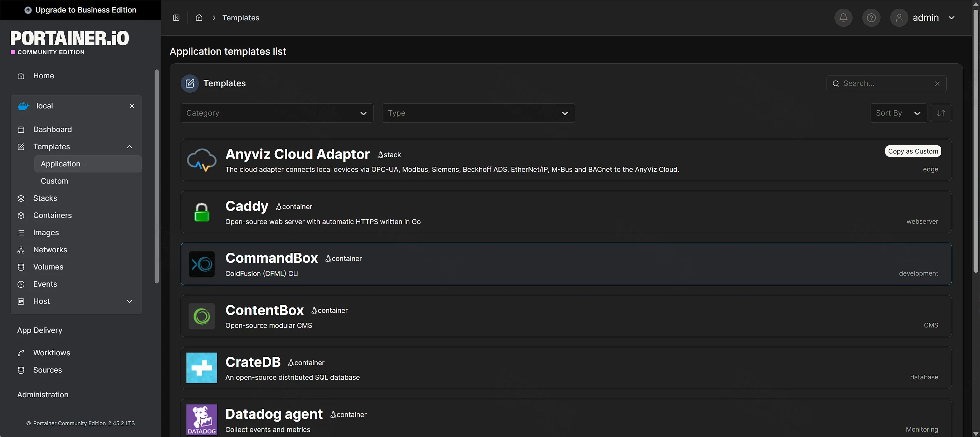Open notifications bell icon
Viewport: 980px width, 437px height.
[843, 18]
